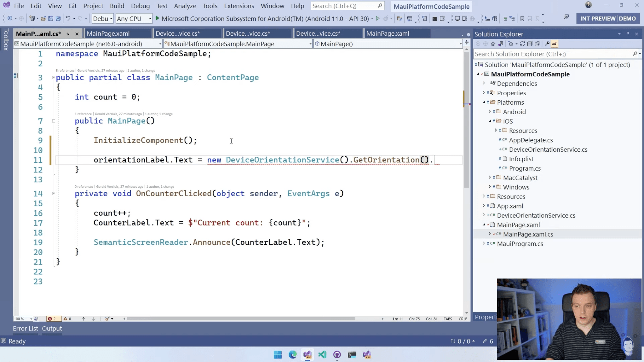Viewport: 644px width, 362px height.
Task: Click the editor tab settings gear icon
Action: tap(469, 35)
